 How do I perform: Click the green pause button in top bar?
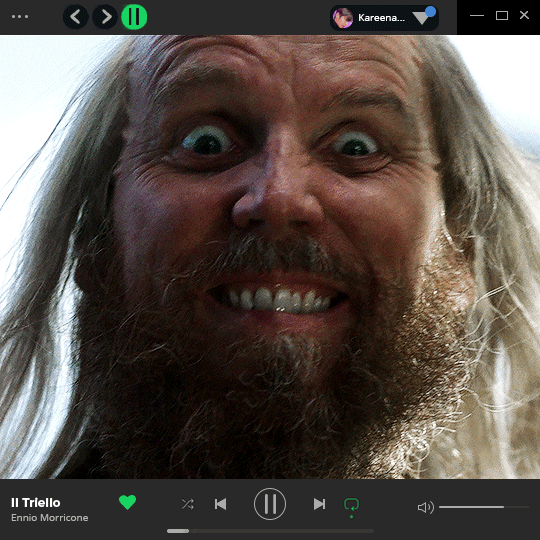134,17
